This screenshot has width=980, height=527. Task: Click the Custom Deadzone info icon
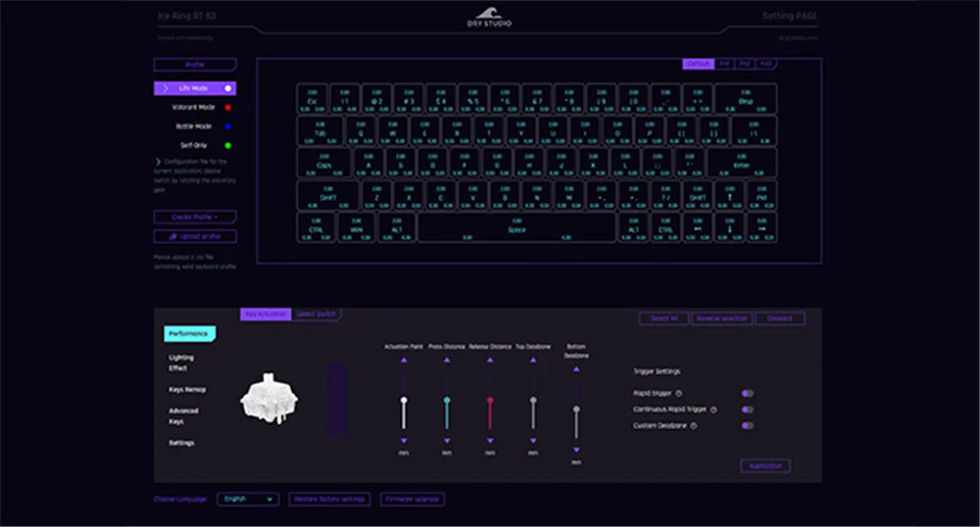tap(694, 426)
